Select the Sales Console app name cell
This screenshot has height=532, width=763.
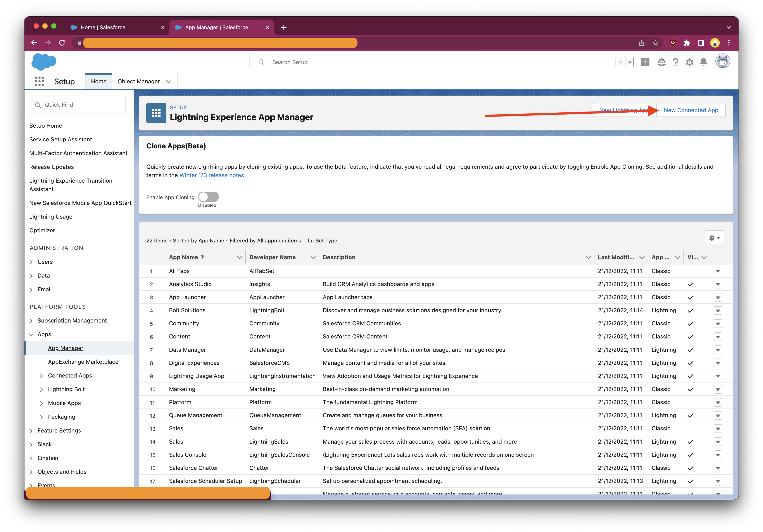[187, 455]
